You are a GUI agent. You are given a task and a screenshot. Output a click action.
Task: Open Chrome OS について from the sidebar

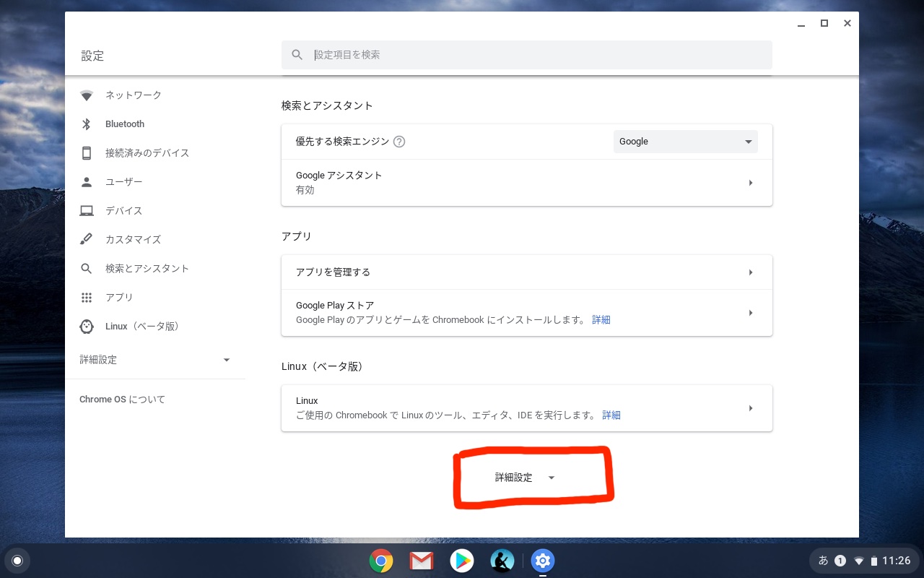122,399
